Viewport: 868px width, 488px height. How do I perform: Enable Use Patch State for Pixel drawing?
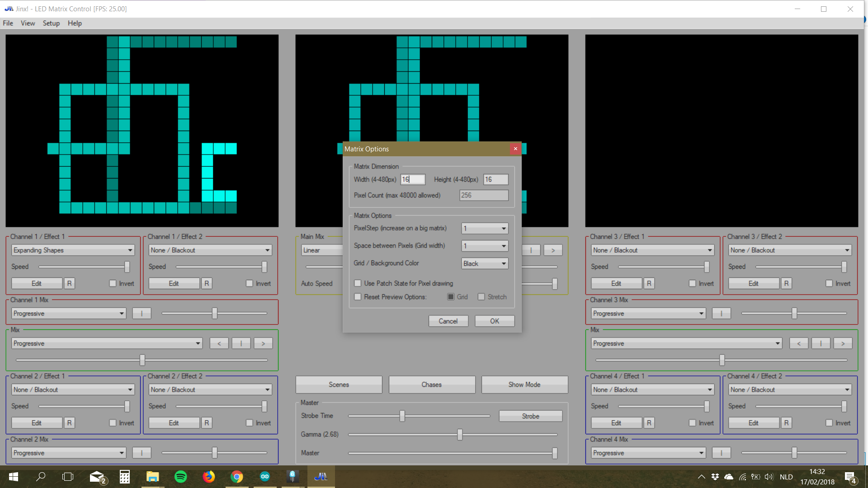click(358, 283)
